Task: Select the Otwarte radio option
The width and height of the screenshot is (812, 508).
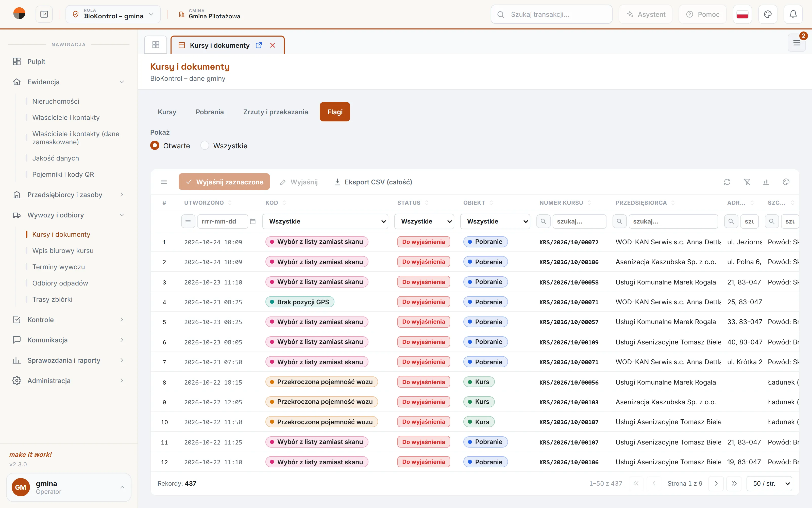Action: [x=155, y=146]
